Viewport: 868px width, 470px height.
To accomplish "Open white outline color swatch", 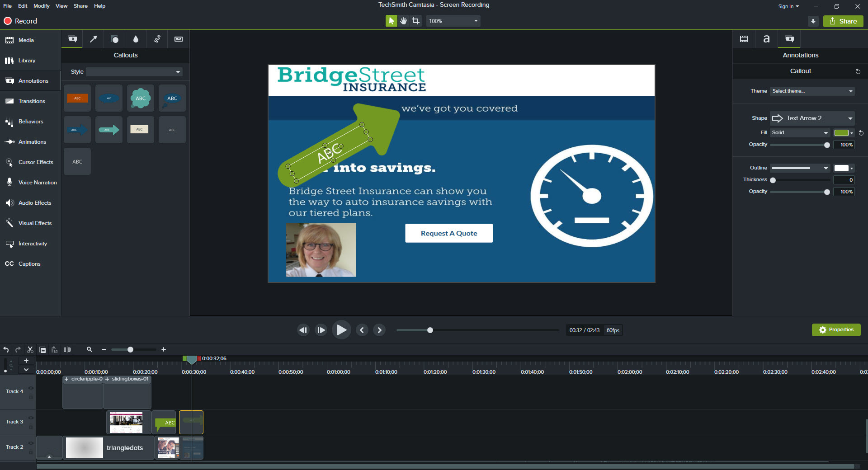I will (844, 168).
